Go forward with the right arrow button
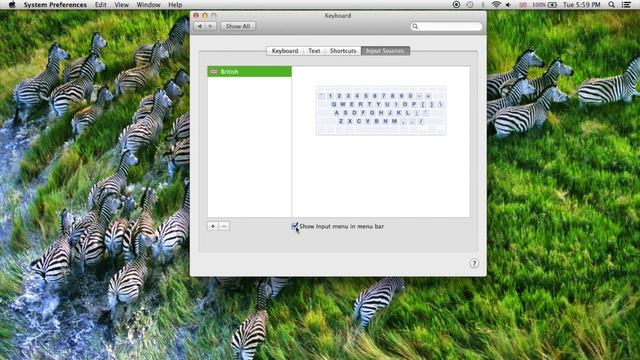 [x=211, y=26]
